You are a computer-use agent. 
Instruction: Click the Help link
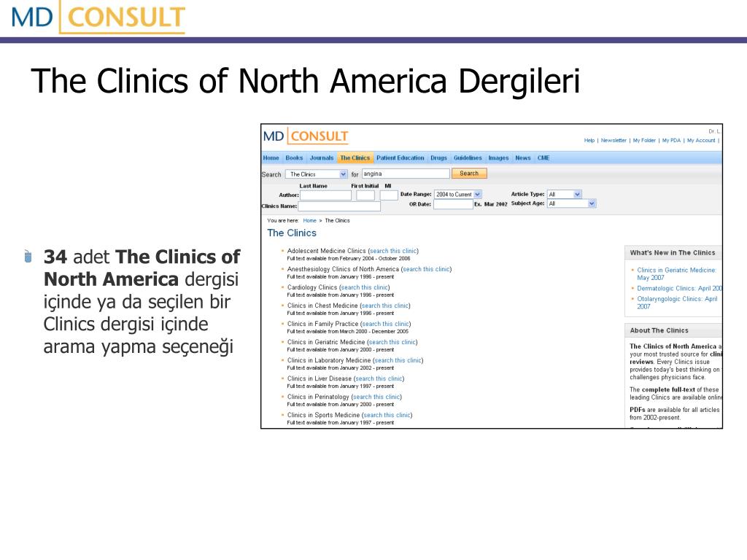click(589, 141)
